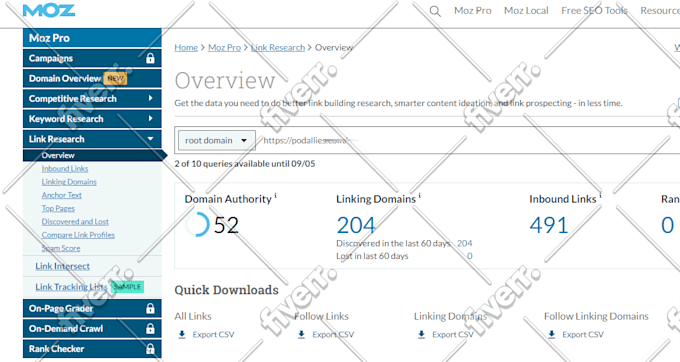Open Domain Overview in the sidebar
Screen dimensions: 680x362
92,78
